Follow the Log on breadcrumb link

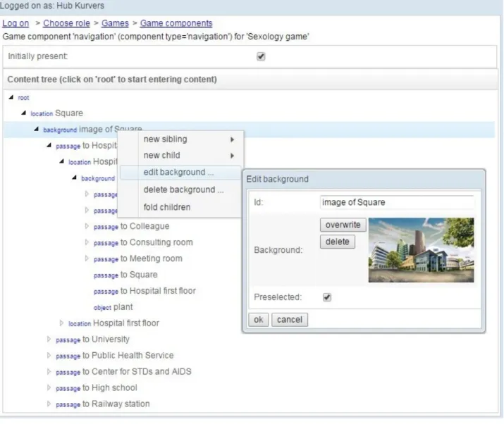(x=16, y=23)
